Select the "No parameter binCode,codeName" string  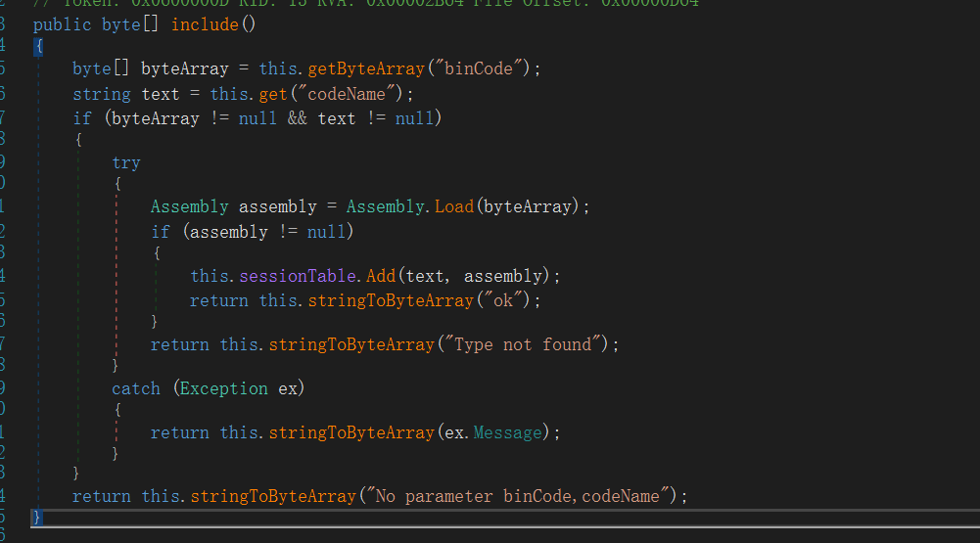pyautogui.click(x=520, y=496)
